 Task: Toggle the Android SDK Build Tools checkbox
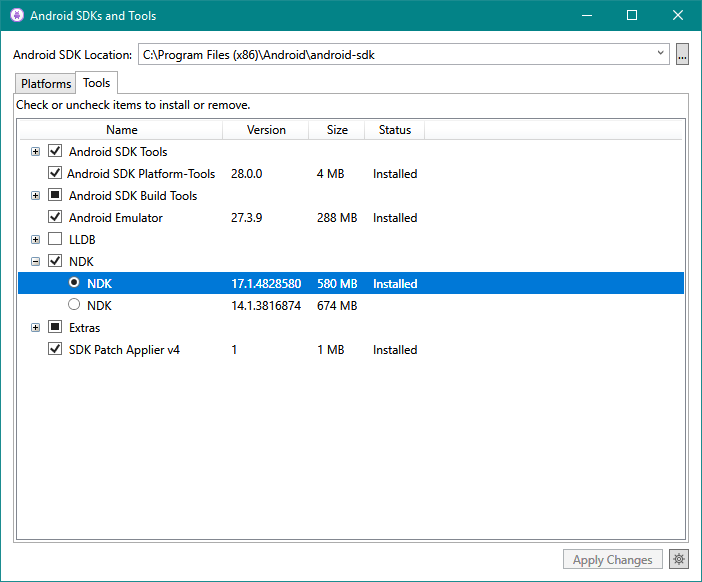pos(55,195)
